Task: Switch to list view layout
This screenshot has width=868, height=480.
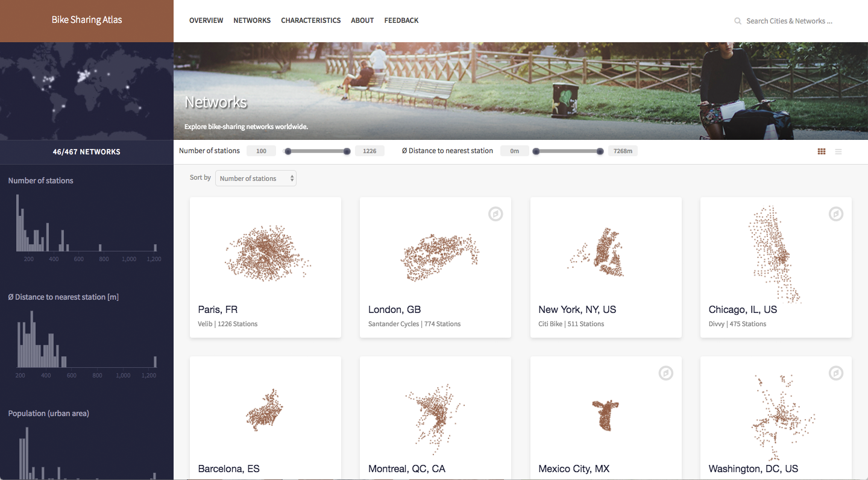Action: (x=838, y=151)
